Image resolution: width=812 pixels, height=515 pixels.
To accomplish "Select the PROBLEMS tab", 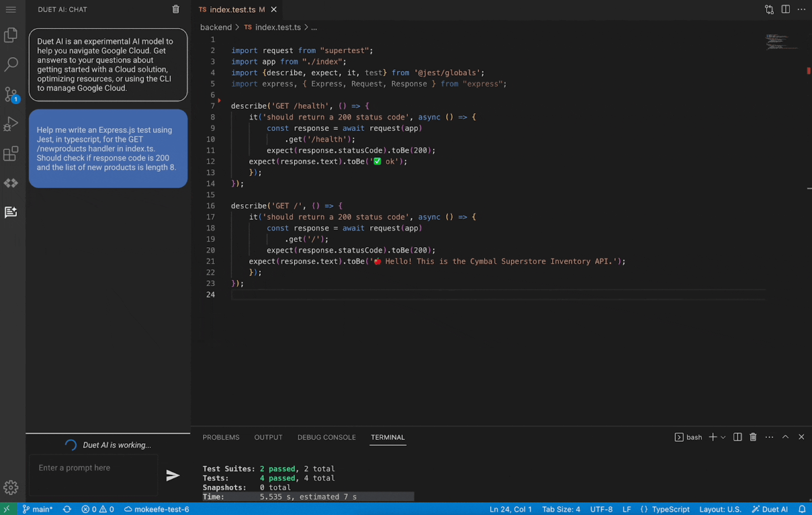I will [x=221, y=437].
